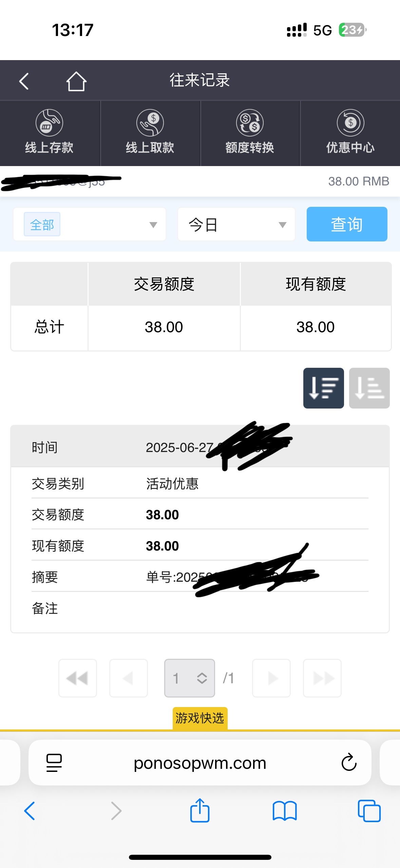Open 优惠中心 promotions center
This screenshot has height=868, width=400.
(350, 133)
